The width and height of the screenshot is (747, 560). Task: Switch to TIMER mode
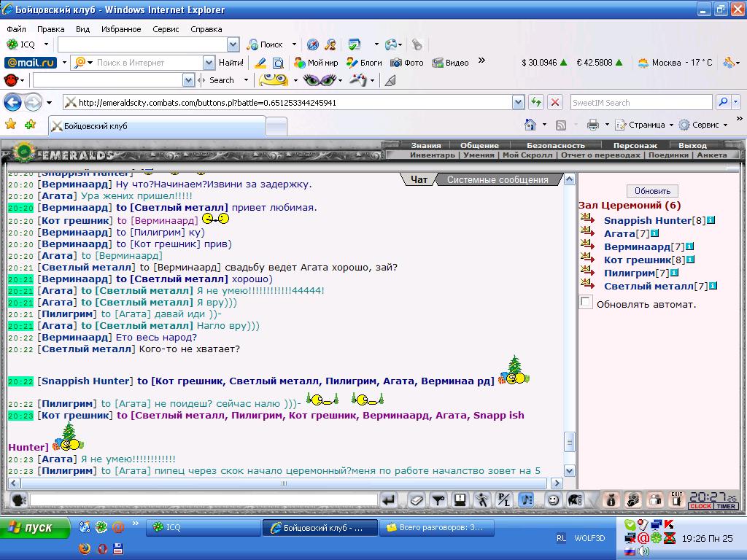(x=726, y=506)
